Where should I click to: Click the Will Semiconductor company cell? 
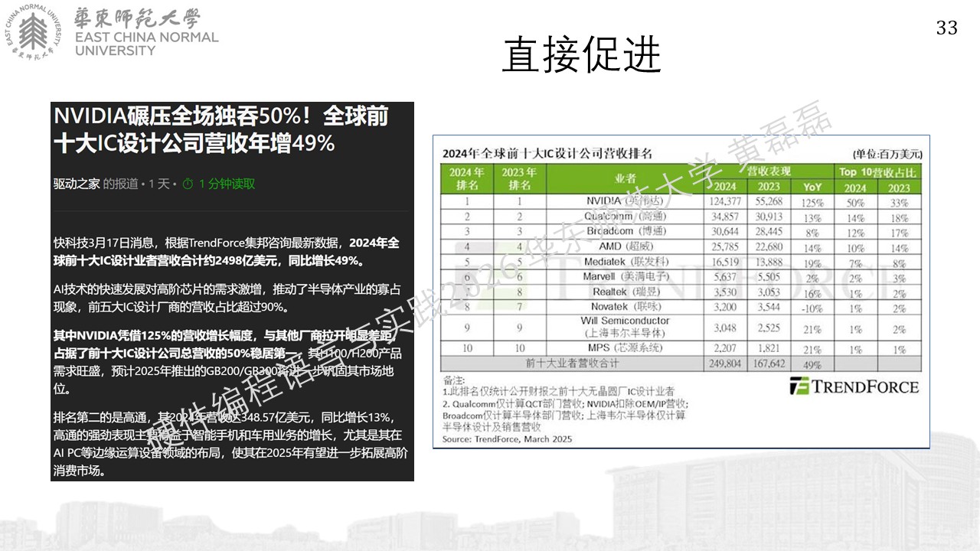[625, 327]
